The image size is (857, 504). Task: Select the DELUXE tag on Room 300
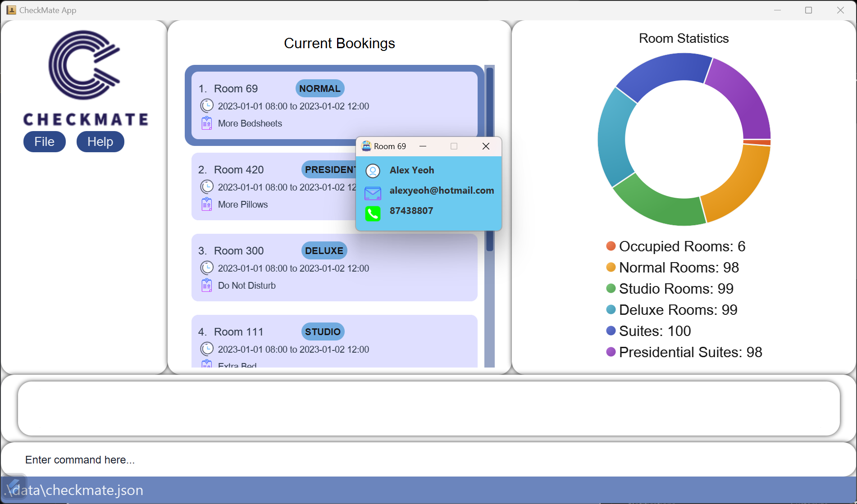pyautogui.click(x=324, y=251)
